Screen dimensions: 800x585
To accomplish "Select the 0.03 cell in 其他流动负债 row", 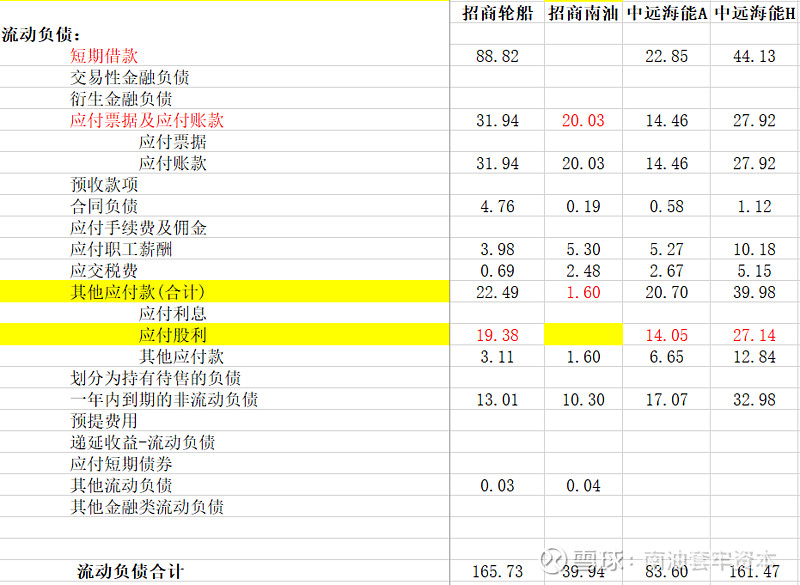I will pos(497,485).
